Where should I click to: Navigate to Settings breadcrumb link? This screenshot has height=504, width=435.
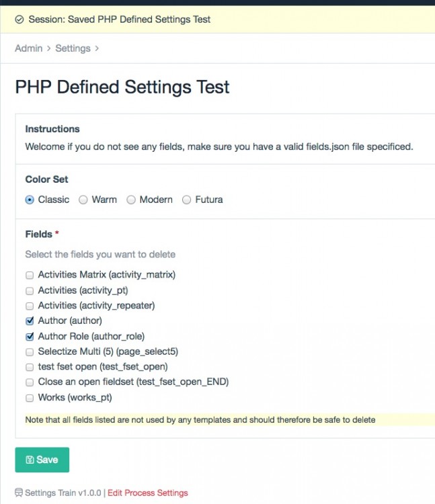click(73, 48)
